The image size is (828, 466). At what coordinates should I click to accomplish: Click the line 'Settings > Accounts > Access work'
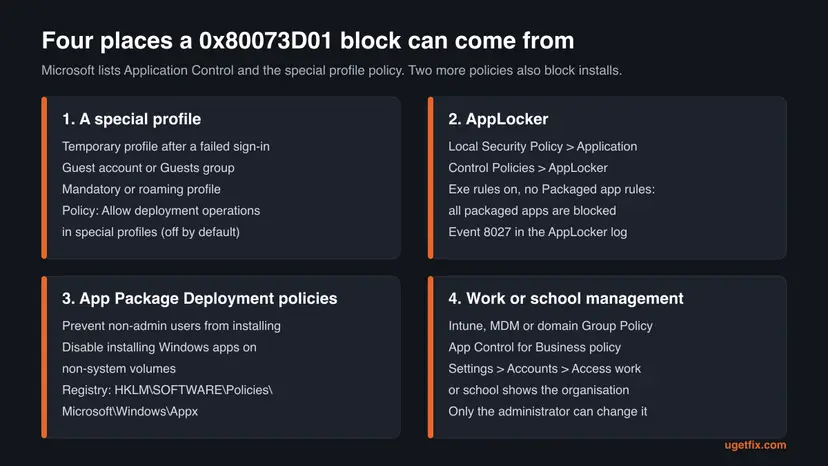coord(545,369)
